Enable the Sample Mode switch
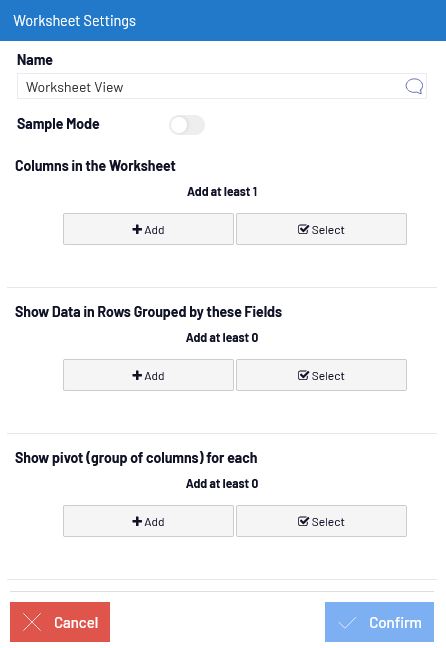Image resolution: width=446 pixels, height=648 pixels. 187,125
